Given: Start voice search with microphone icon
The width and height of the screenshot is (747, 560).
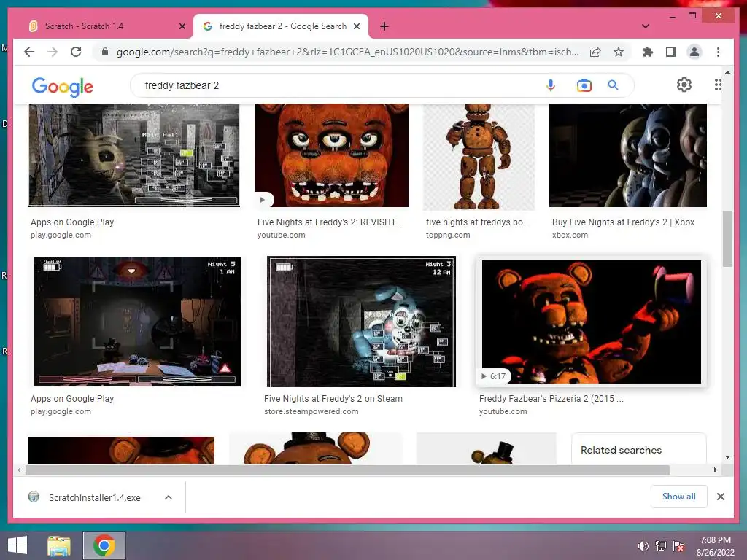Looking at the screenshot, I should tap(550, 85).
